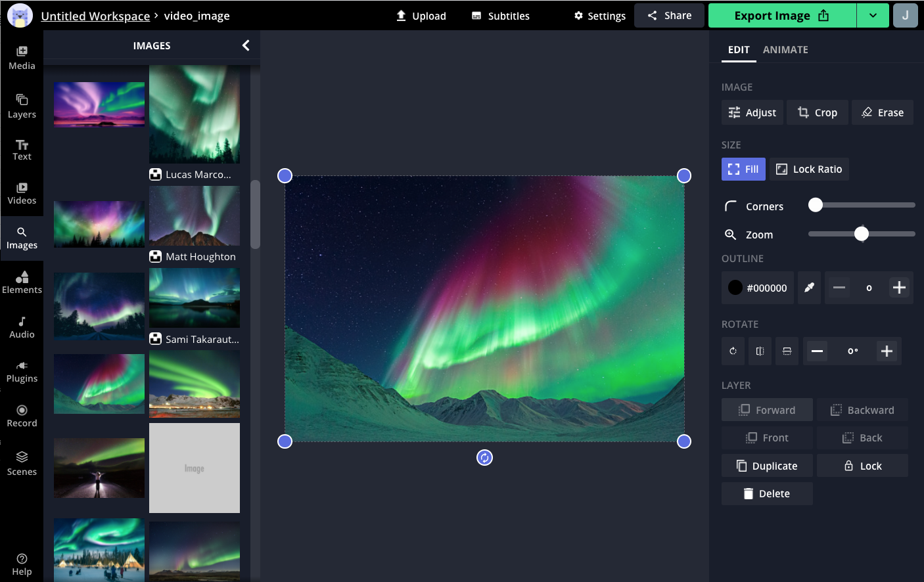Screen dimensions: 924x582
Task: Increase the rotation angle
Action: coord(887,351)
